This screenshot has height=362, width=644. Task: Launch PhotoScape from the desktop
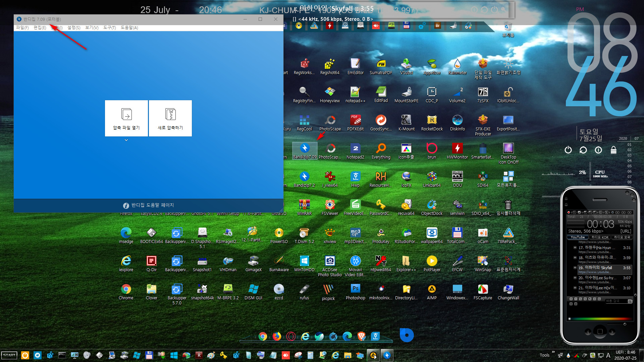pos(330,123)
